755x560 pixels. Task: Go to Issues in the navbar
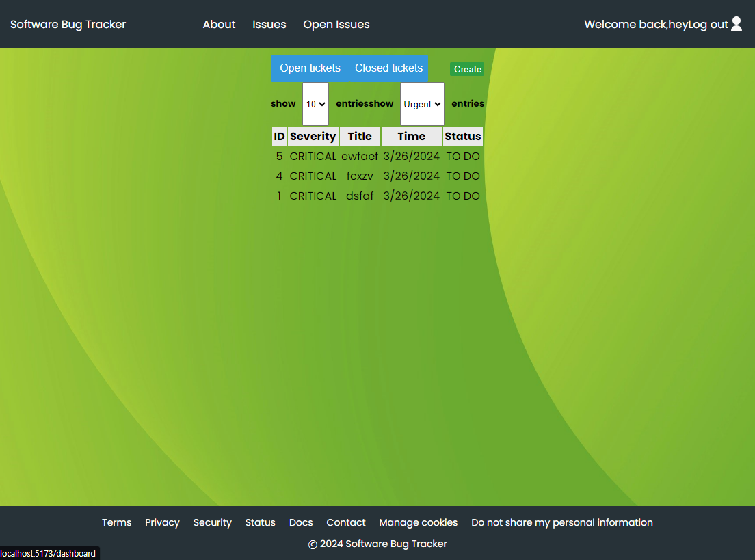tap(269, 25)
